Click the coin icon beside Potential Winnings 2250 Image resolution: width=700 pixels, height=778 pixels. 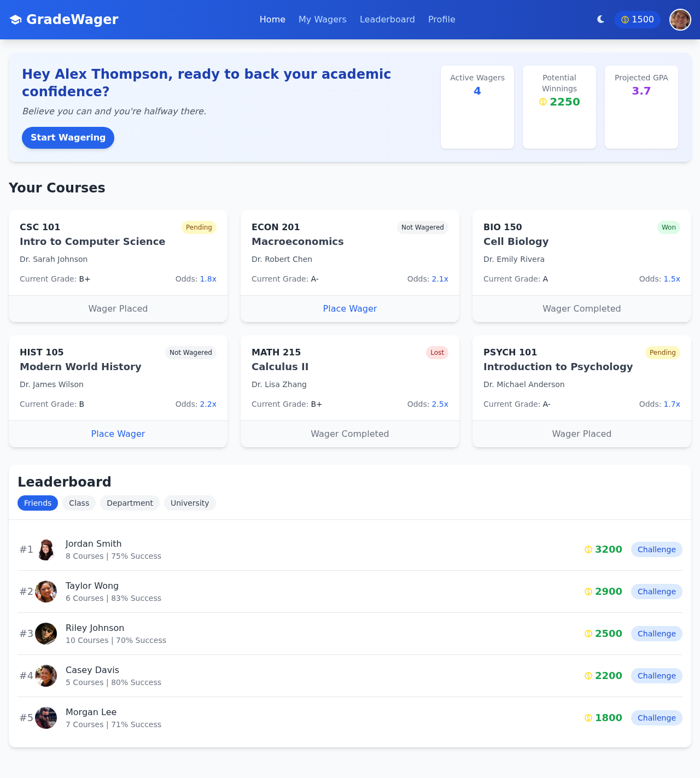(542, 102)
